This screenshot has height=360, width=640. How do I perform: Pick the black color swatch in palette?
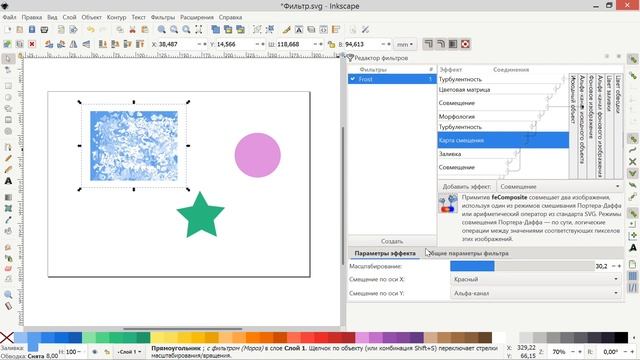(x=621, y=338)
